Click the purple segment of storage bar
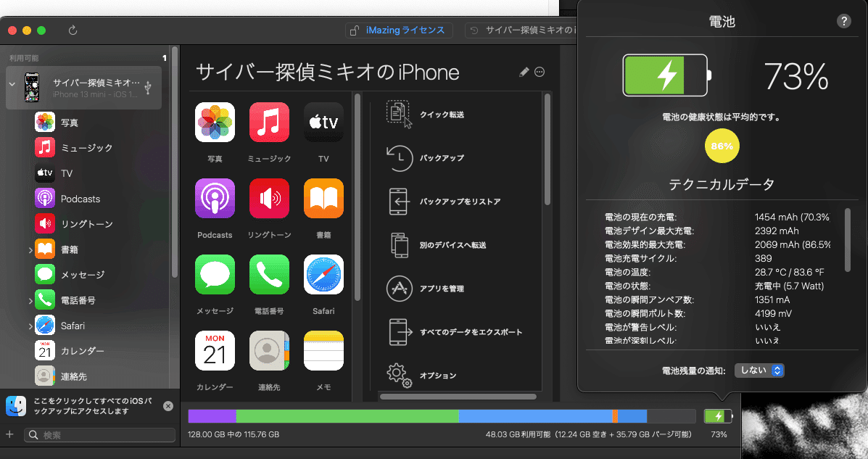The image size is (868, 459). coord(212,416)
